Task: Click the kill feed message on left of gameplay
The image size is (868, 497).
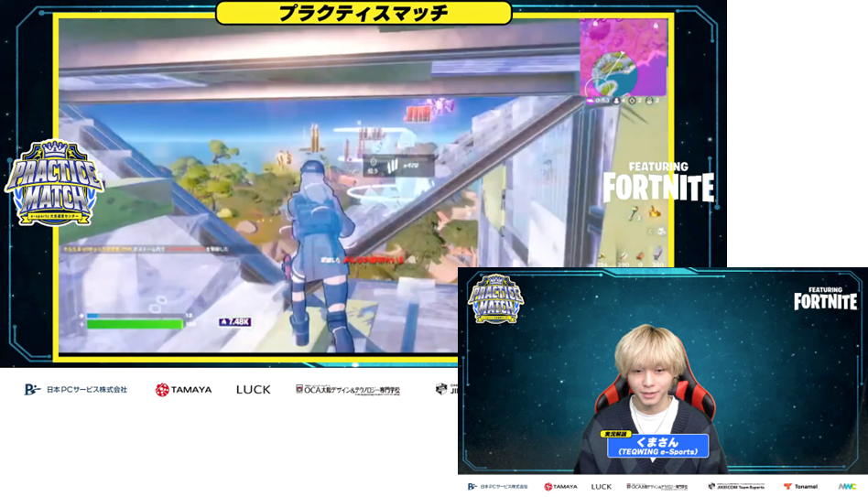Action: tap(145, 250)
